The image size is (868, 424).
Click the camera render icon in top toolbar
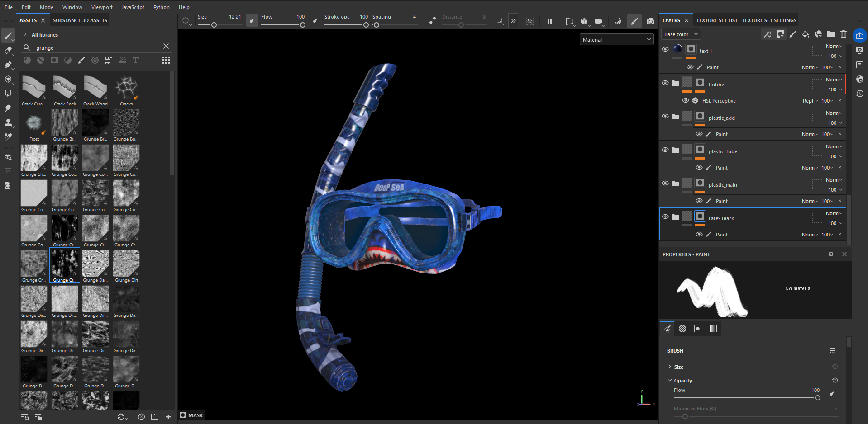(650, 21)
